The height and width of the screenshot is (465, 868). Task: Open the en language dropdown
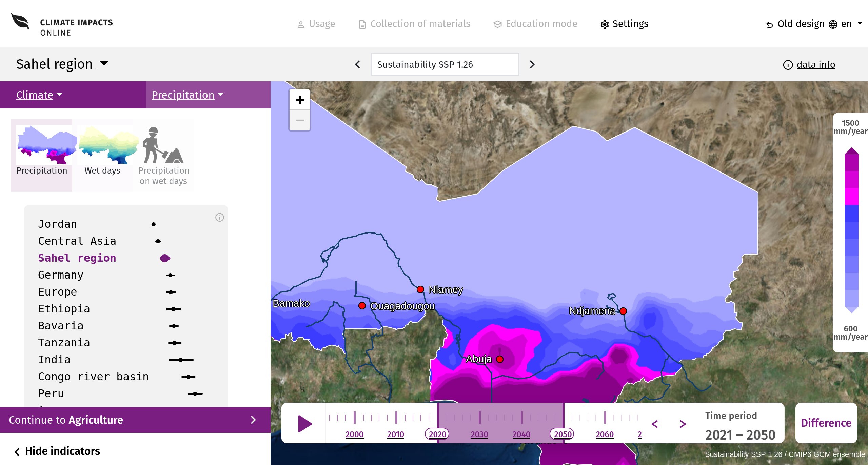click(x=846, y=24)
